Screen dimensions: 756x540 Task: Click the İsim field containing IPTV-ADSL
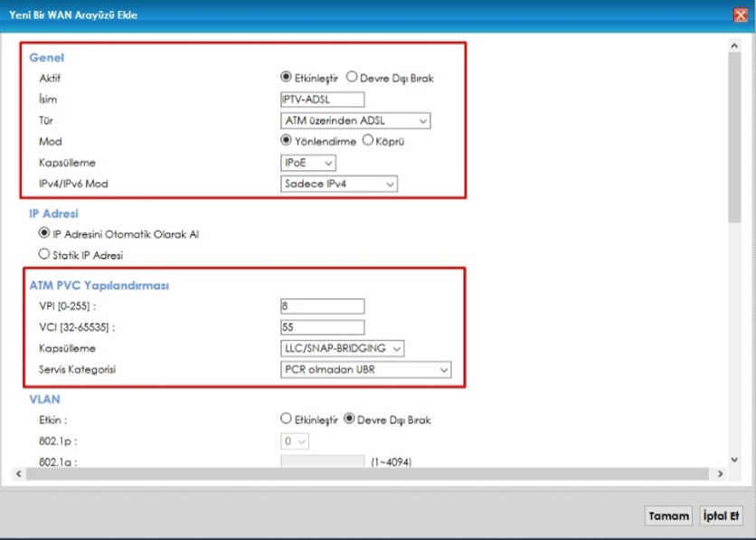coord(322,99)
